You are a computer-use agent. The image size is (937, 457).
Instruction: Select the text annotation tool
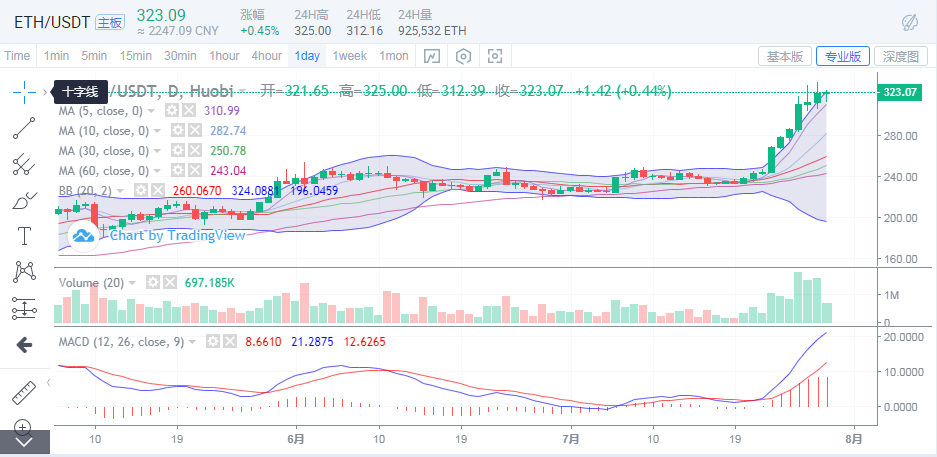tap(24, 236)
